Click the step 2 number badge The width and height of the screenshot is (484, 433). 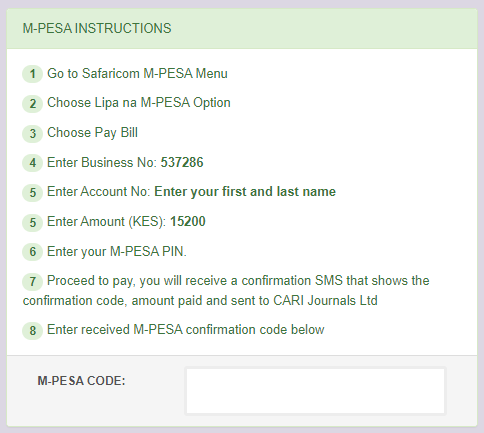pos(32,104)
